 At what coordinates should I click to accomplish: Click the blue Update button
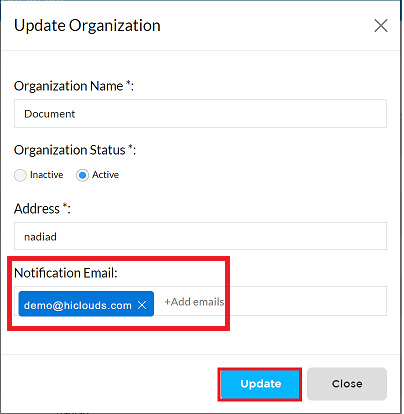[x=260, y=384]
